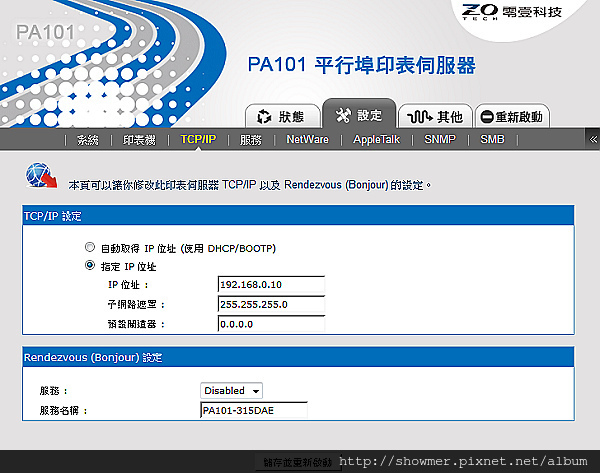Select automatic IP via DHCP/BOOTP radio
The width and height of the screenshot is (600, 473).
pos(90,247)
